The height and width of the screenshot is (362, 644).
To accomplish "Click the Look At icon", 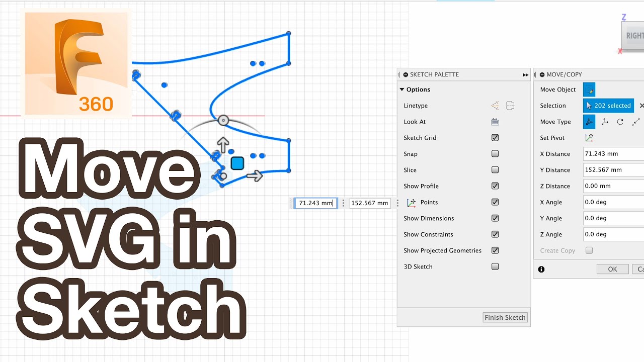I will coord(495,122).
